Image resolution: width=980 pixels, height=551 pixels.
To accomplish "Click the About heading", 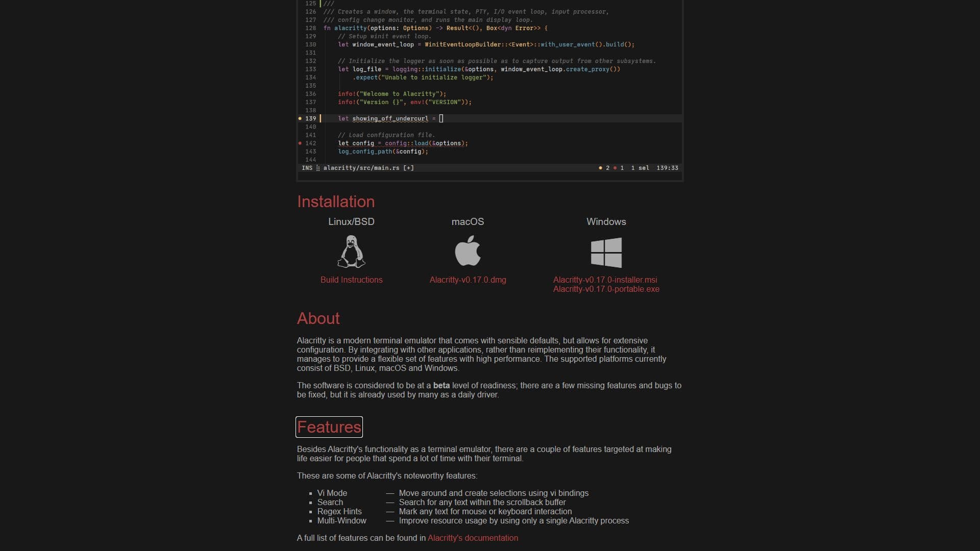I will point(318,318).
